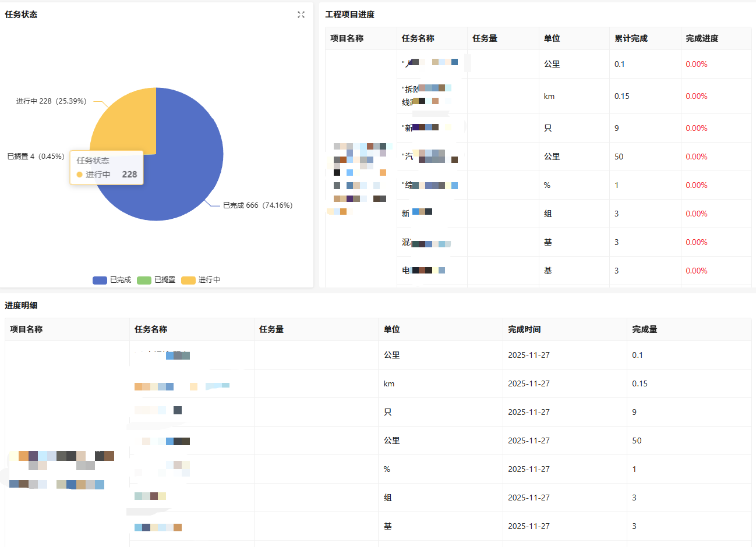Click the 进度明细 panel title
Screen dimensions: 756x547
[x=21, y=306]
